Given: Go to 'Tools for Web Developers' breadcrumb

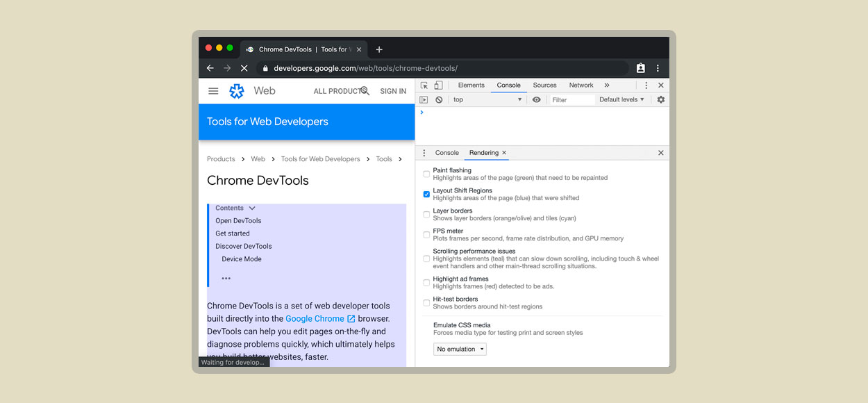Looking at the screenshot, I should point(320,159).
